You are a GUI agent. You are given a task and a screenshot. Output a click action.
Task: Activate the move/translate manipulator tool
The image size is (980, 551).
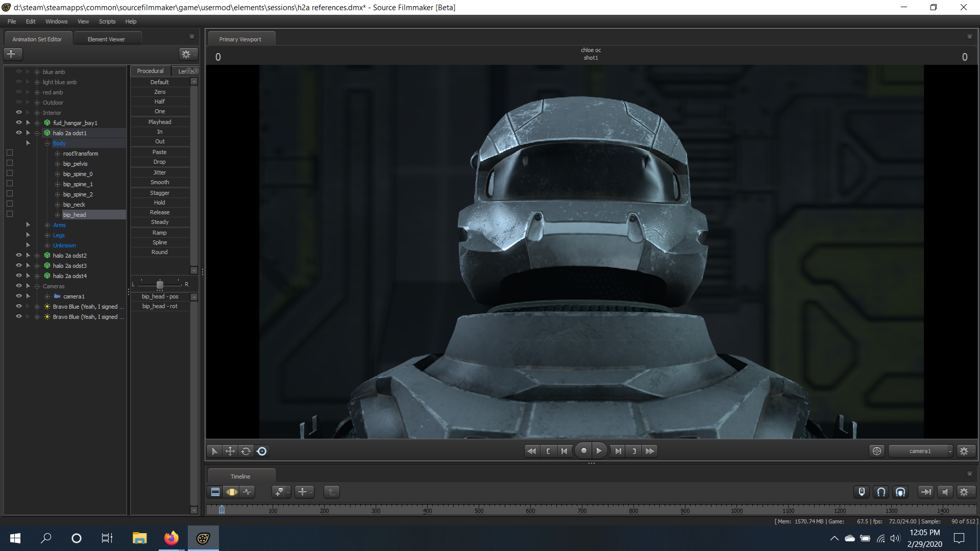(x=230, y=451)
